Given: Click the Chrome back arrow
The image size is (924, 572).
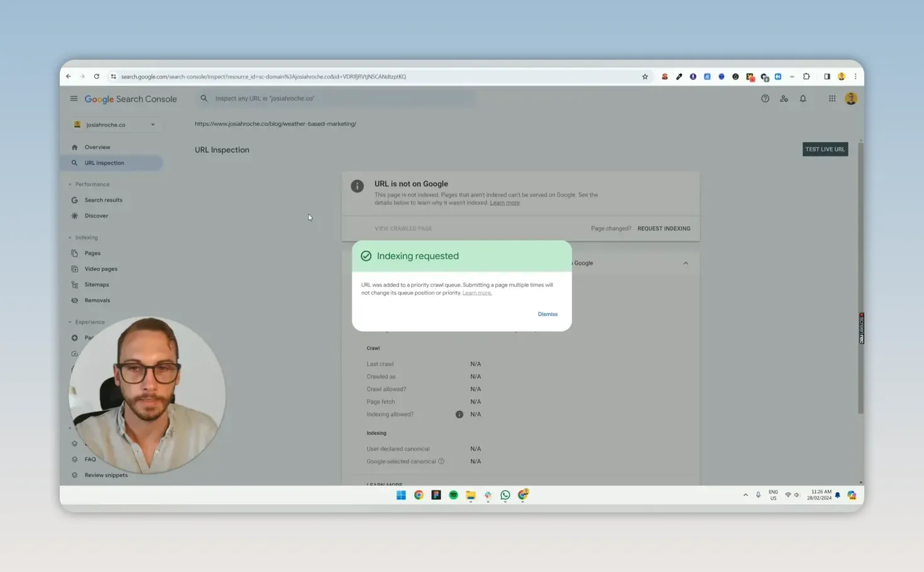Looking at the screenshot, I should (69, 77).
